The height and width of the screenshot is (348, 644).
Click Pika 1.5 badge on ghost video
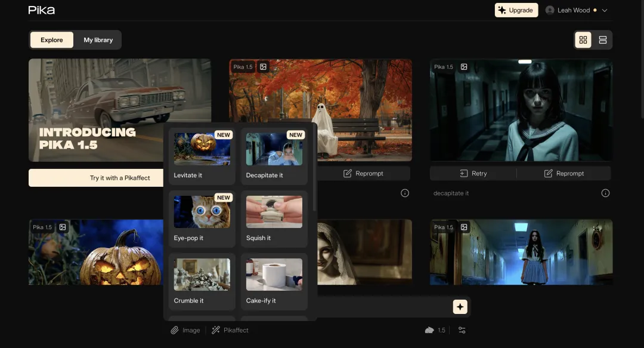pyautogui.click(x=243, y=67)
